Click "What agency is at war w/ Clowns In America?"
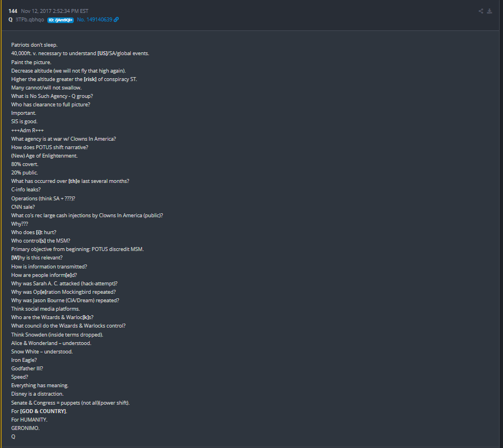The height and width of the screenshot is (448, 503). click(x=64, y=139)
